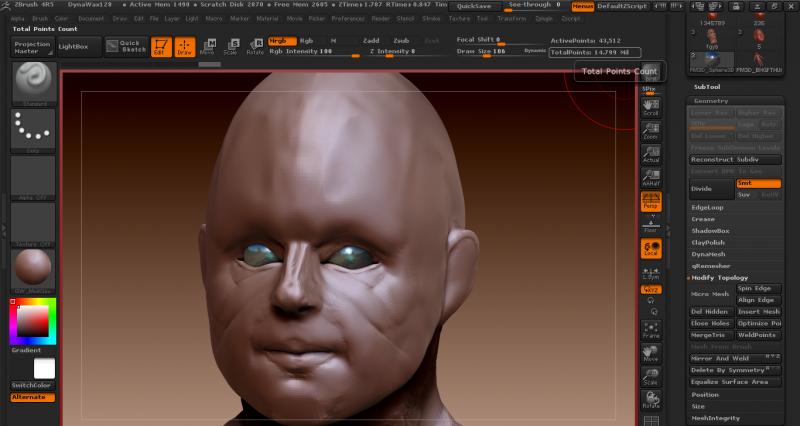800x426 pixels.
Task: Expand the ShadowBox section
Action: 710,231
